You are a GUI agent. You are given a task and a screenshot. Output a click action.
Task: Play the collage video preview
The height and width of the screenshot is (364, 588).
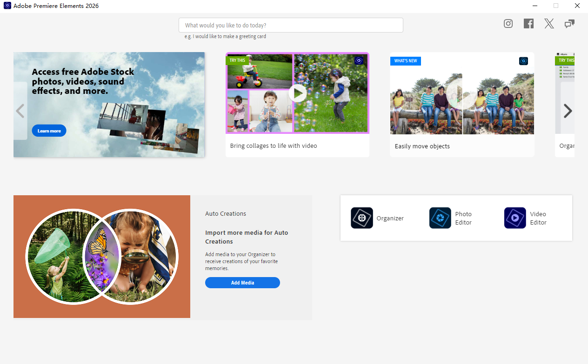[297, 93]
